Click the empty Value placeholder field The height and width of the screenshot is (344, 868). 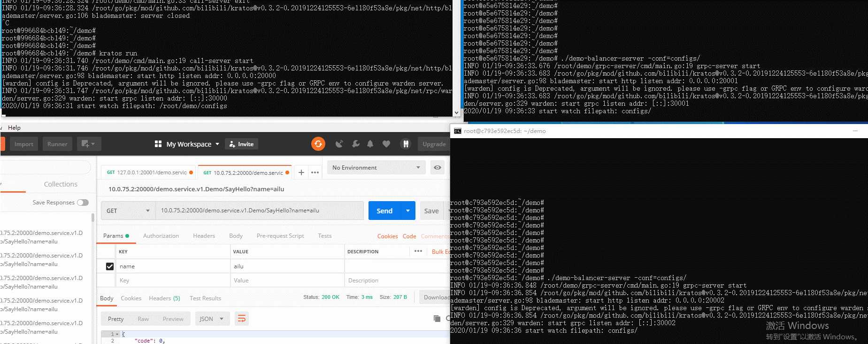(x=287, y=281)
